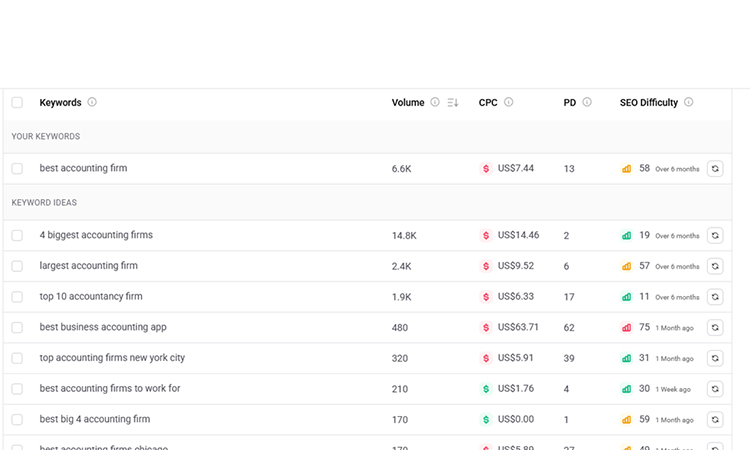Check the box for 4 biggest accounting firms
750x450 pixels.
(17, 235)
